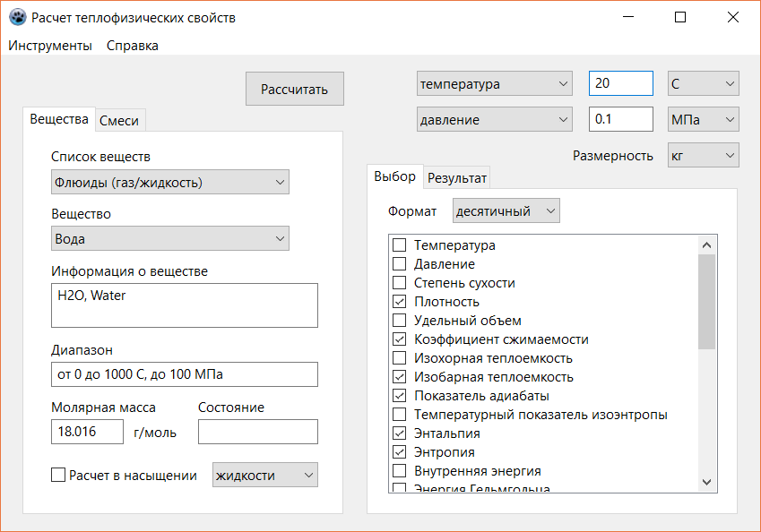The image size is (761, 532).
Task: Switch to the Смеси tab
Action: [119, 120]
